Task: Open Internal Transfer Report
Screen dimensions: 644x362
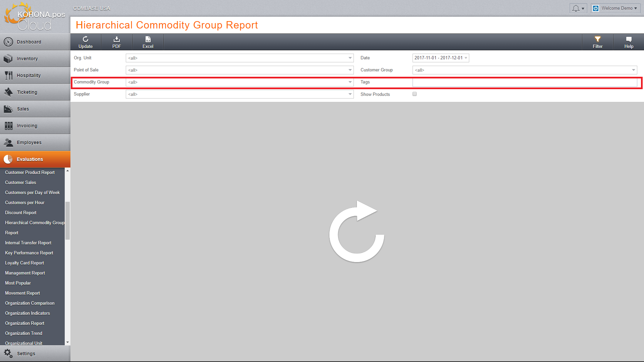Action: (28, 243)
